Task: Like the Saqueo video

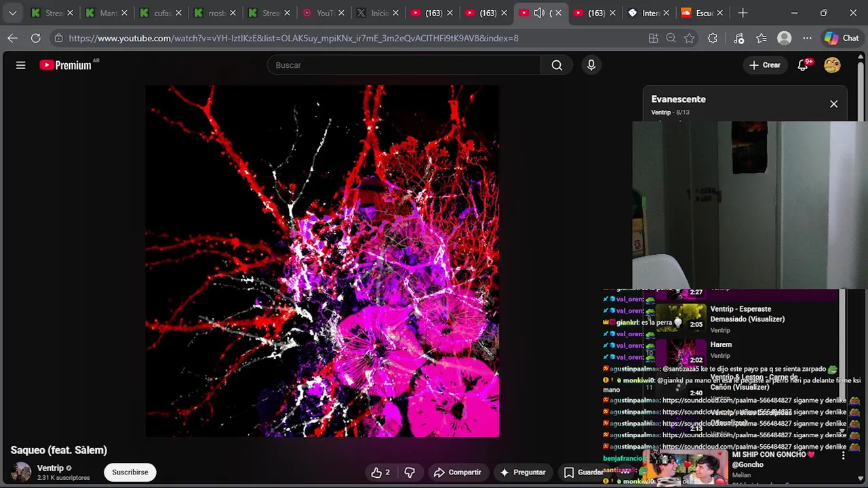Action: [380, 472]
